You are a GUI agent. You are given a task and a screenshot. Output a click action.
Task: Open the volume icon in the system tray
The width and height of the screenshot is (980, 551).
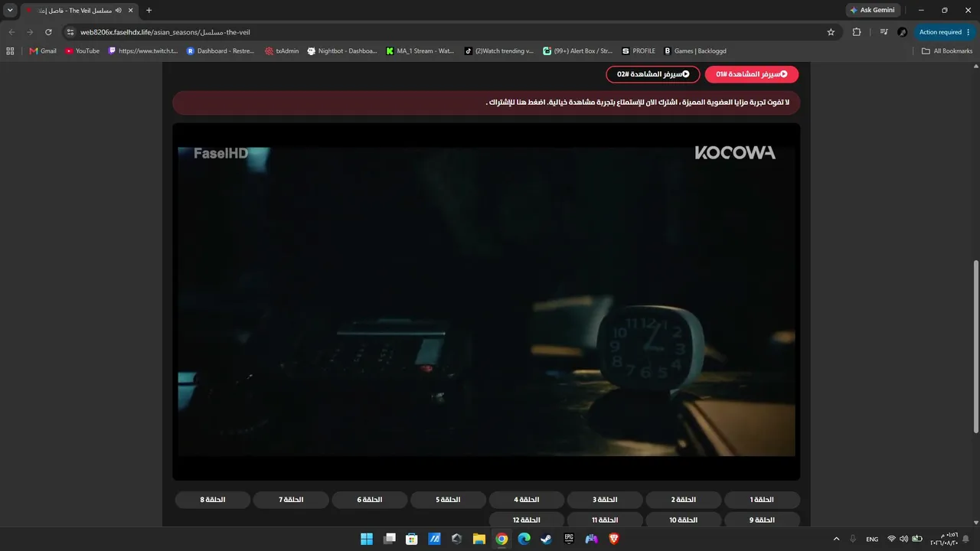903,539
